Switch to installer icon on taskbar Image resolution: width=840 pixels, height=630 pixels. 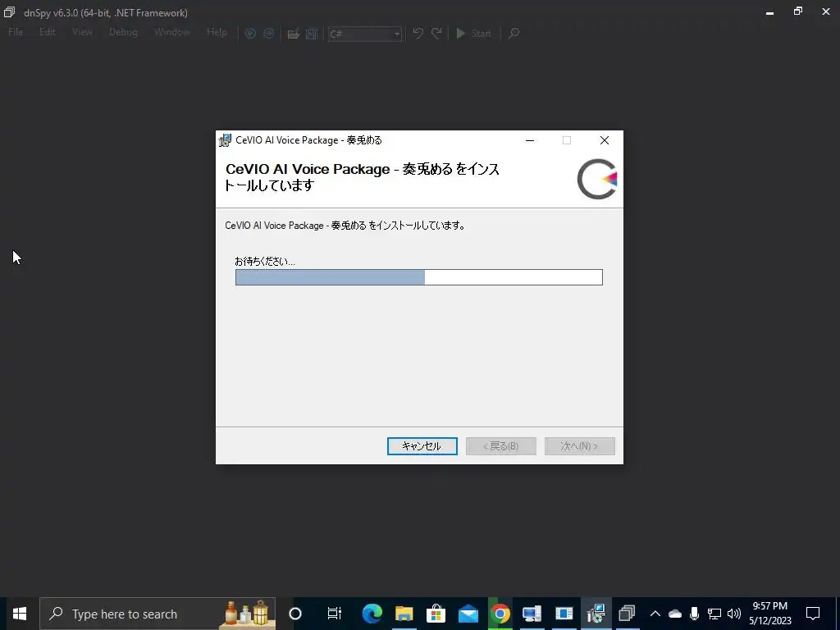[596, 614]
